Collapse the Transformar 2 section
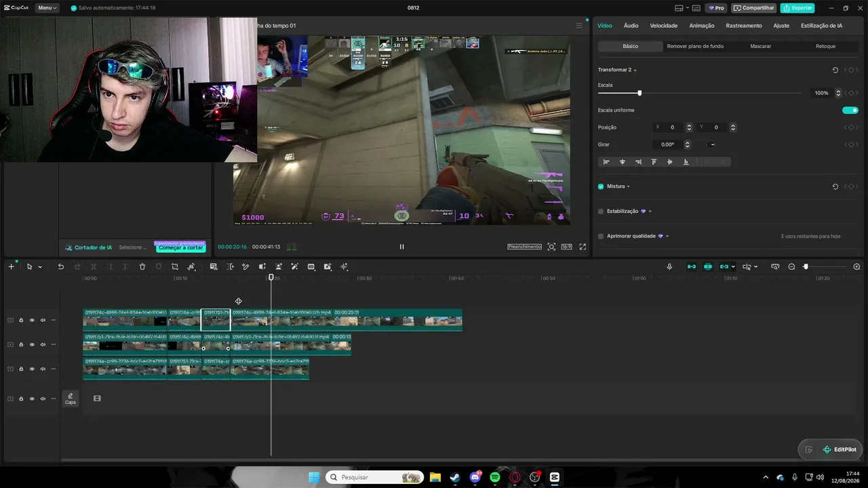The width and height of the screenshot is (868, 488). click(635, 70)
